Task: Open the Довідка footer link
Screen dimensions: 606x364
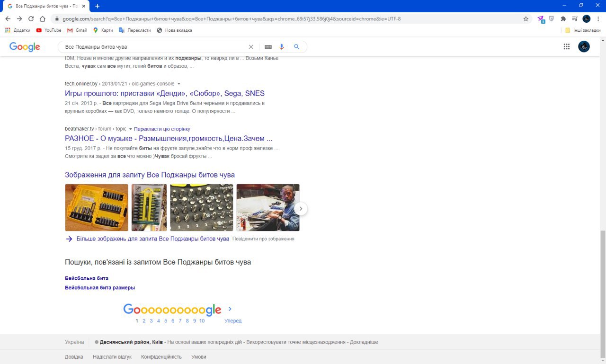Action: point(74,357)
